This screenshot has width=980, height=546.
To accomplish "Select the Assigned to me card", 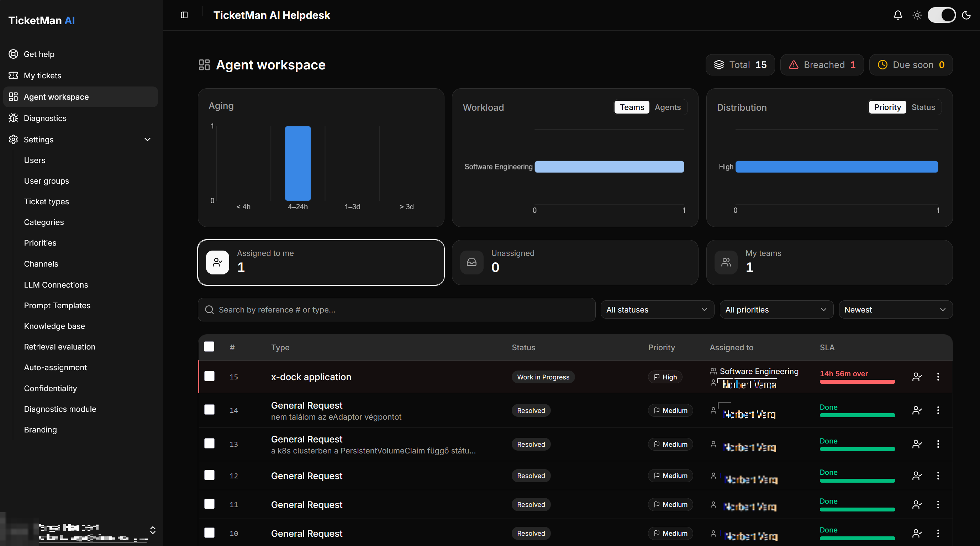I will click(321, 262).
